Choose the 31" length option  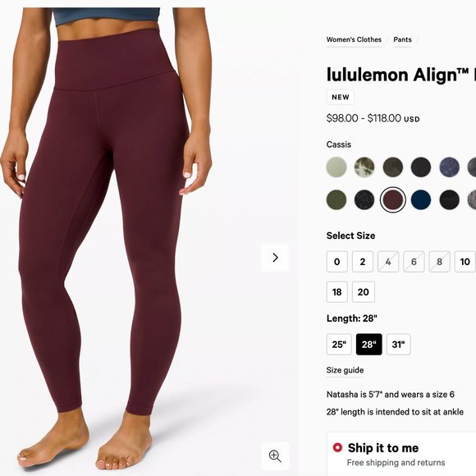399,344
